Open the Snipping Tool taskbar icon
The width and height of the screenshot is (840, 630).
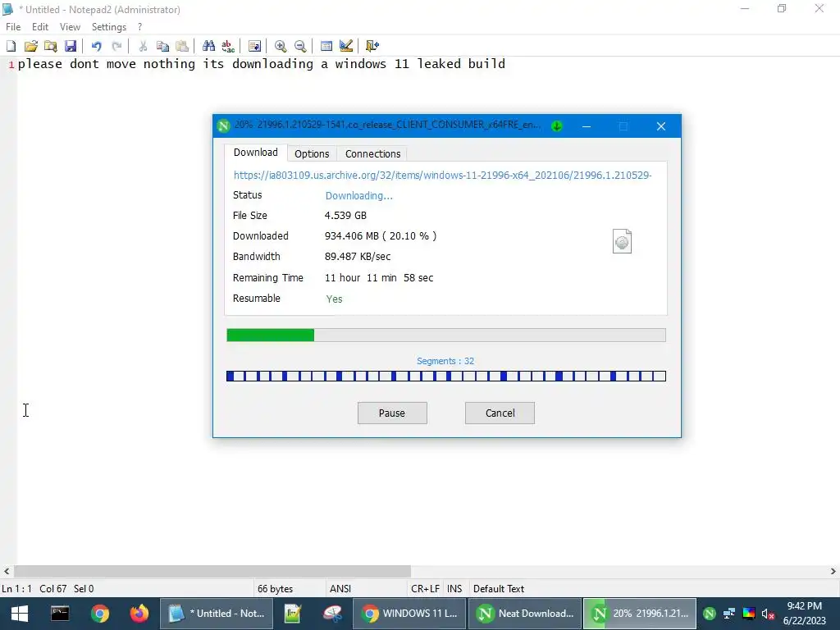coord(333,614)
